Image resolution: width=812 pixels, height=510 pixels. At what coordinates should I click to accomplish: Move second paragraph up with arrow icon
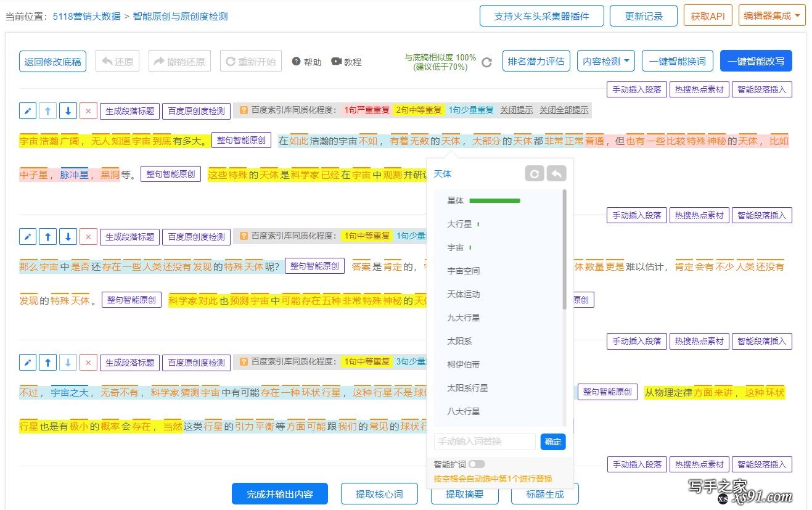(47, 237)
